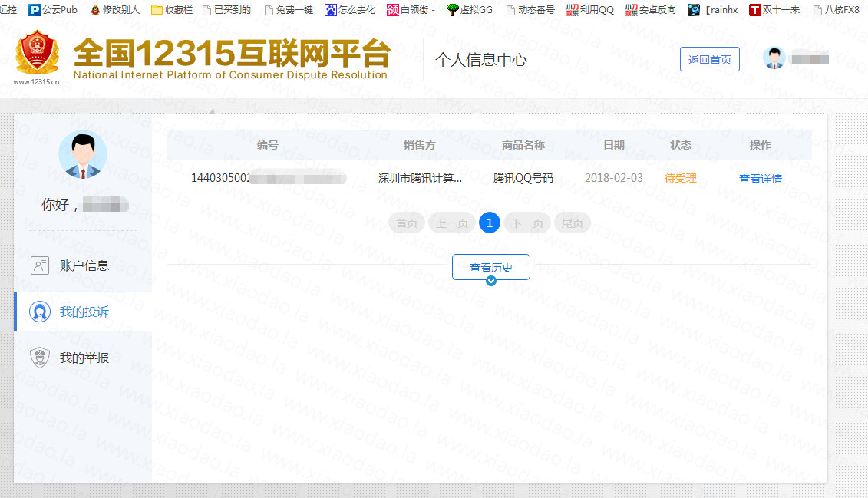
Task: Click the 我的投诉 headset icon
Action: (40, 312)
